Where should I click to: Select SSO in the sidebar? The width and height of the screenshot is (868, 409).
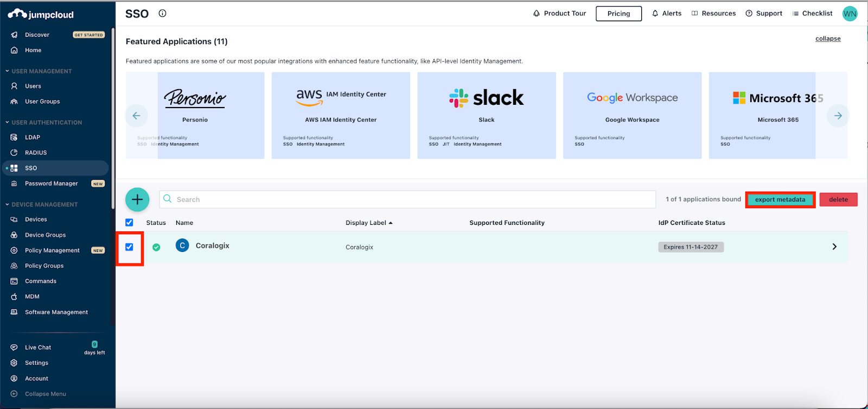[x=55, y=168]
